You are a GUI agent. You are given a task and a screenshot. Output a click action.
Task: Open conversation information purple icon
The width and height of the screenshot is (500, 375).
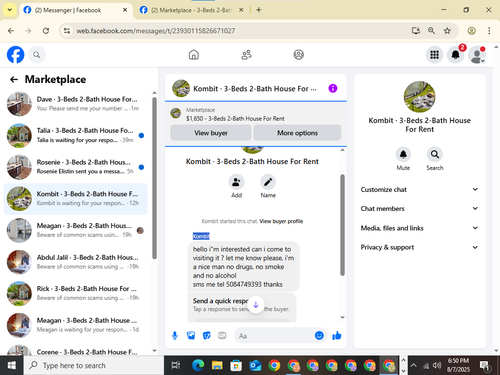tap(333, 88)
